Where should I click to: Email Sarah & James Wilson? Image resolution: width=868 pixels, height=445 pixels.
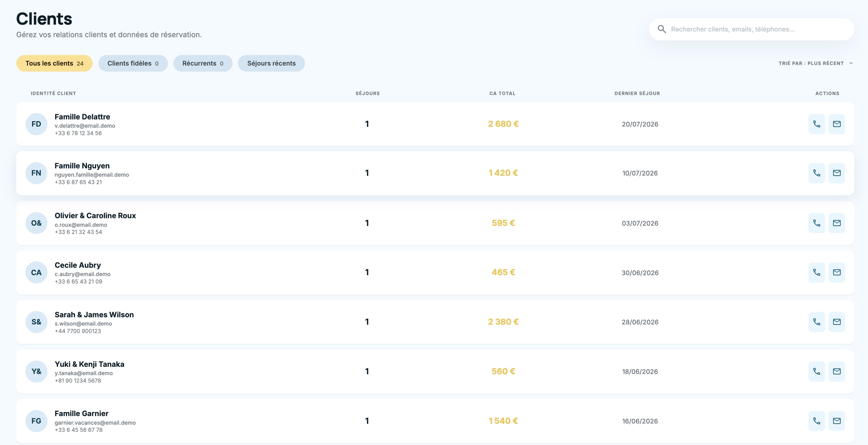click(837, 322)
